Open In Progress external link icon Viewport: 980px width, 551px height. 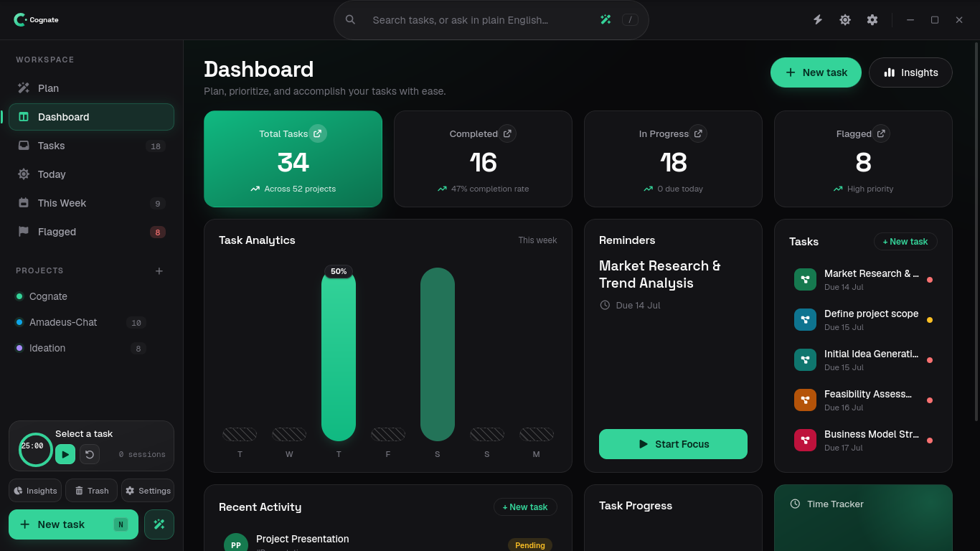tap(698, 133)
